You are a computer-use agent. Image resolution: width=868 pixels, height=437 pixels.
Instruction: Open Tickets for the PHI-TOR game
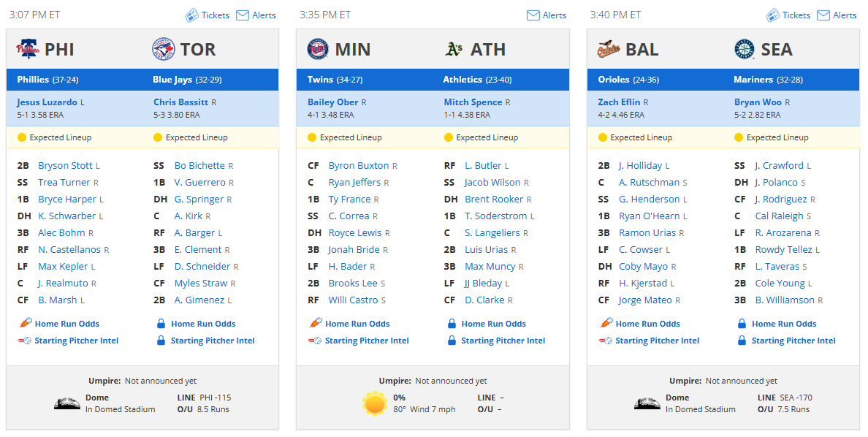[x=207, y=15]
